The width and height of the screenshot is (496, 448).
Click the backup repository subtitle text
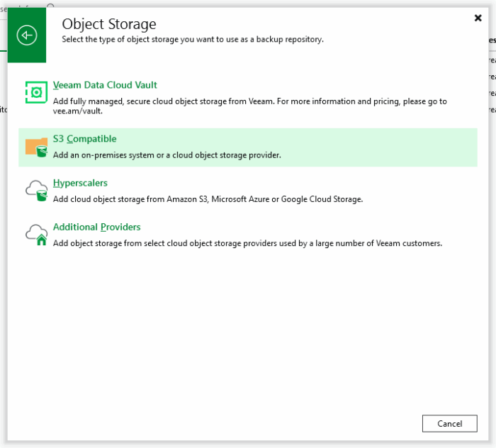193,39
